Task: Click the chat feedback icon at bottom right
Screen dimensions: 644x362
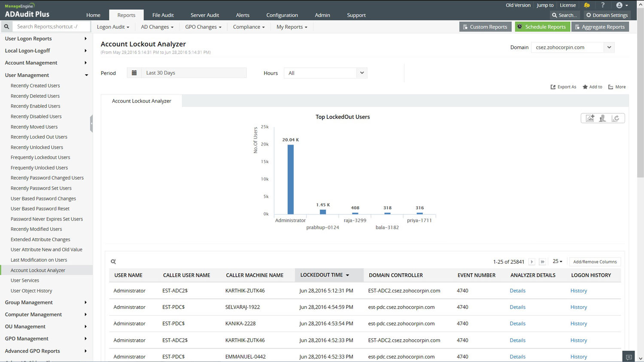Action: coord(629,357)
